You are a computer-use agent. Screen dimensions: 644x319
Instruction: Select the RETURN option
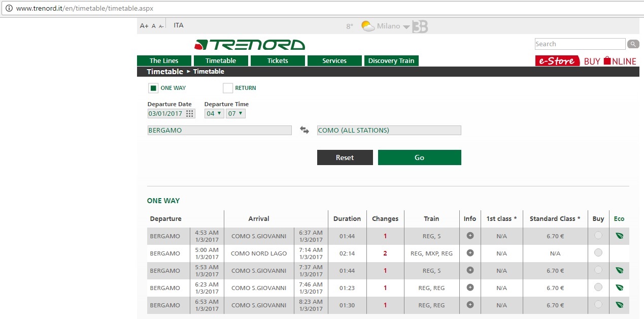pyautogui.click(x=228, y=88)
